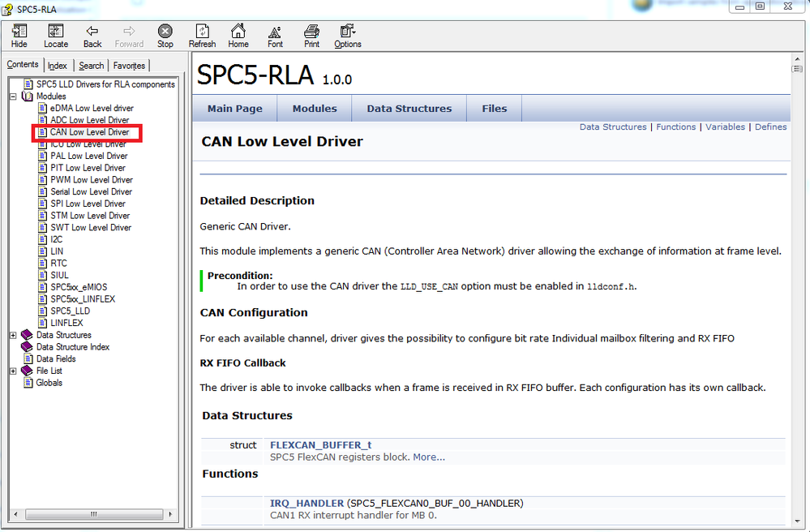The width and height of the screenshot is (810, 532).
Task: Click the Modules book icon
Action: click(27, 96)
